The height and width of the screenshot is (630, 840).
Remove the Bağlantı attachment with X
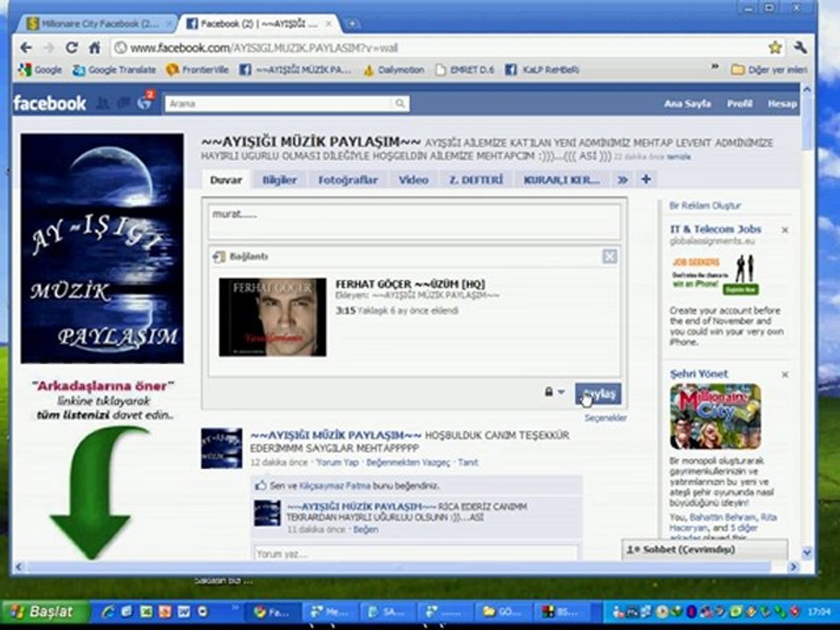(x=609, y=256)
